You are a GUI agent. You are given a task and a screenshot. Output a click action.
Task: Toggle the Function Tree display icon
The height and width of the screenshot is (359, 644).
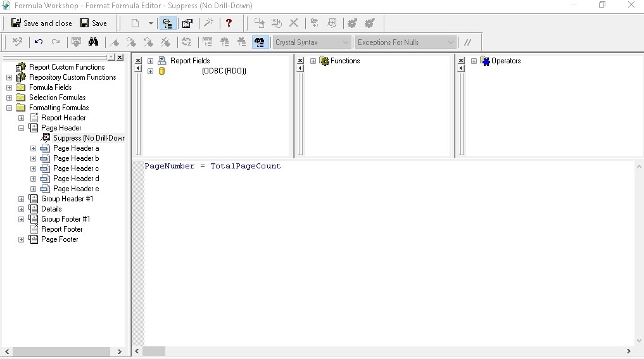pos(225,42)
